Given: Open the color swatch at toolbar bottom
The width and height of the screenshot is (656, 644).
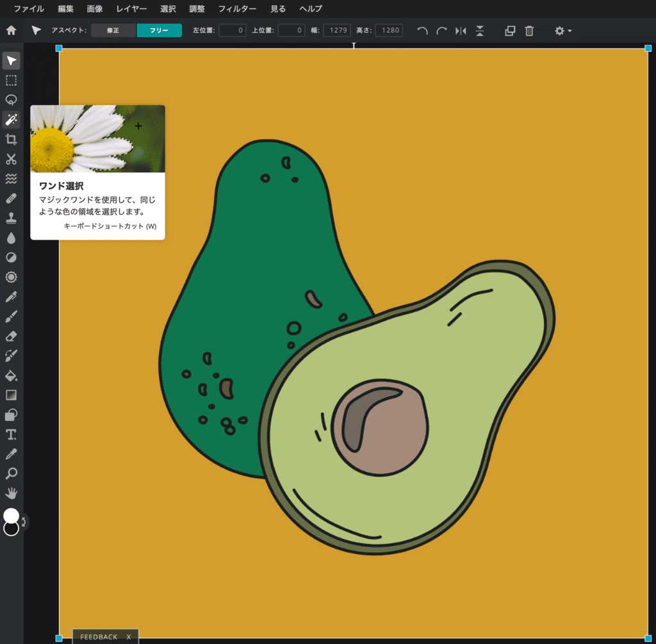Looking at the screenshot, I should click(11, 516).
